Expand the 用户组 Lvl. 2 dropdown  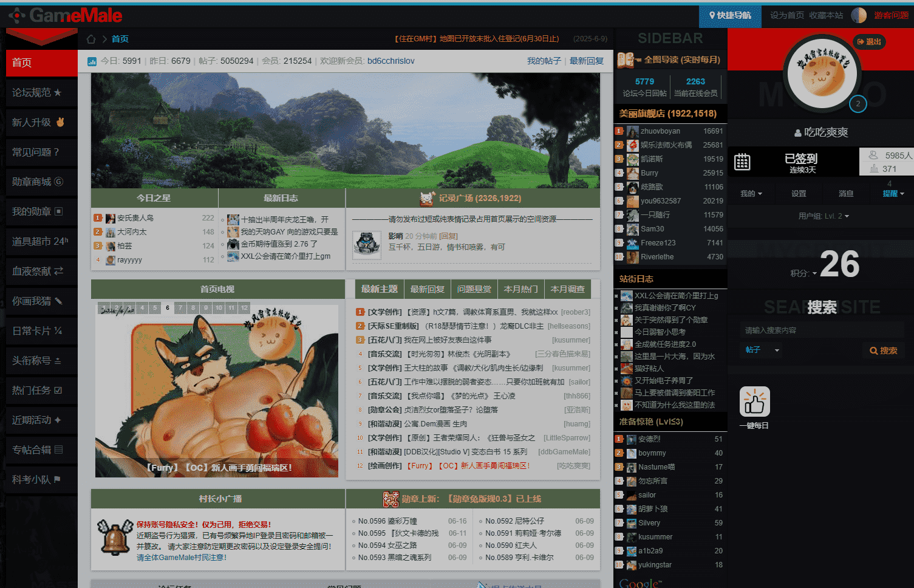point(824,216)
